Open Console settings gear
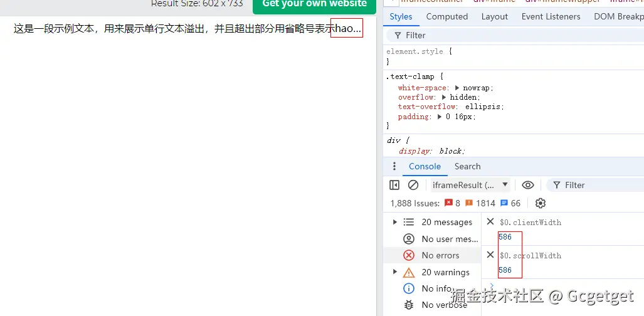644x316 pixels. click(541, 203)
